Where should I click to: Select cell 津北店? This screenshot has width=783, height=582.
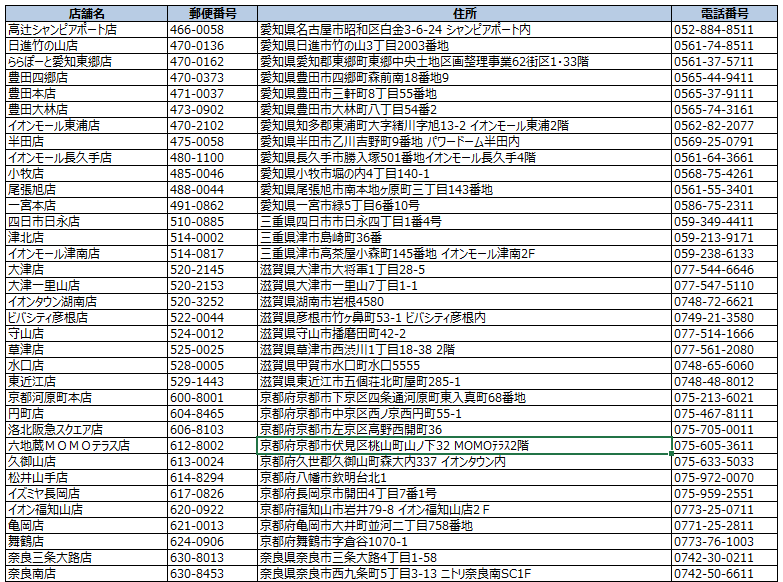(86, 237)
